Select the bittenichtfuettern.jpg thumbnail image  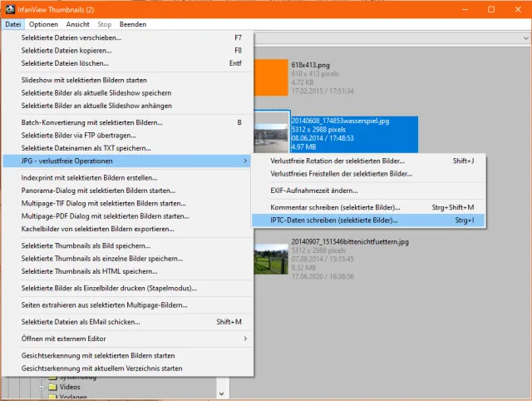click(x=270, y=256)
